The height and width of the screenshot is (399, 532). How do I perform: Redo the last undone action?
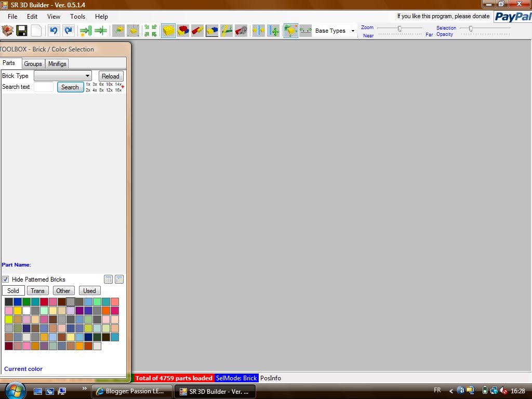[x=68, y=31]
